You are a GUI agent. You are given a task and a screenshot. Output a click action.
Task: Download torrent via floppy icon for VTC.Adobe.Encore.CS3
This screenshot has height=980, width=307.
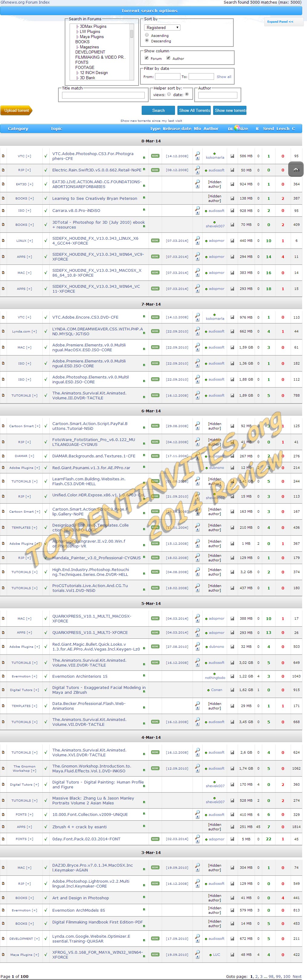[232, 317]
